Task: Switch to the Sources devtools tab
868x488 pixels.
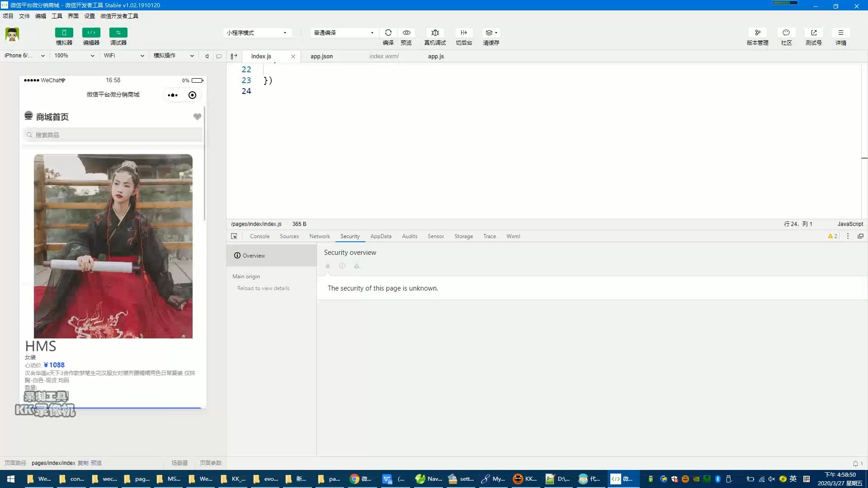Action: 289,236
